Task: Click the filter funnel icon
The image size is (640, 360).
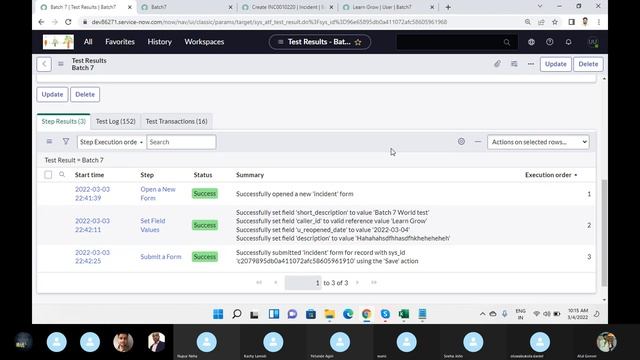Action: (66, 142)
